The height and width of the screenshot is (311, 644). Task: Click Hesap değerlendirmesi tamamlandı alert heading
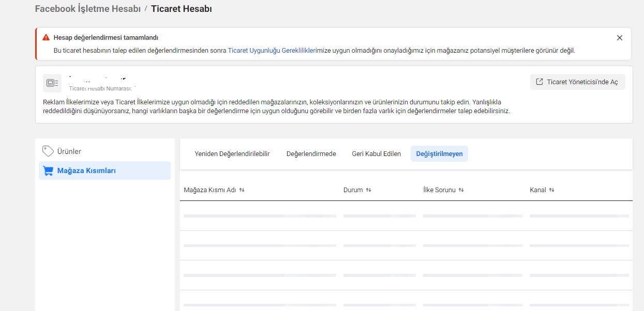tap(106, 38)
